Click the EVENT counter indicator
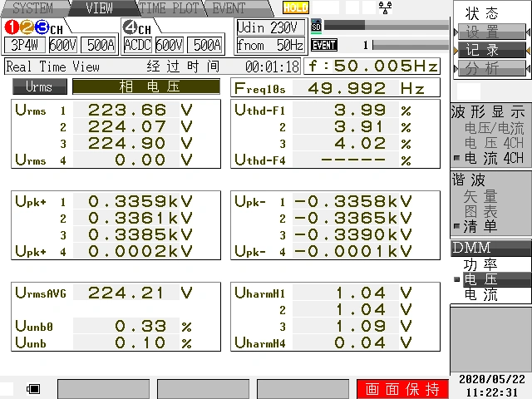Image resolution: width=532 pixels, height=399 pixels. (324, 45)
